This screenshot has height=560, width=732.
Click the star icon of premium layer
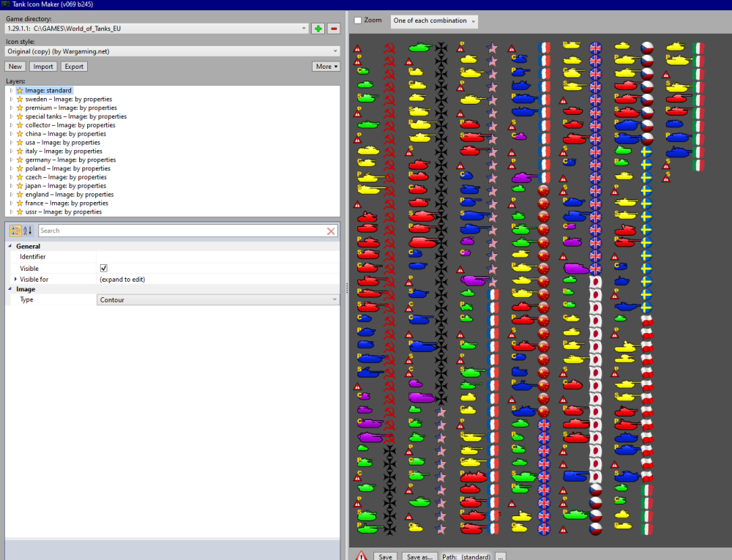[x=20, y=108]
